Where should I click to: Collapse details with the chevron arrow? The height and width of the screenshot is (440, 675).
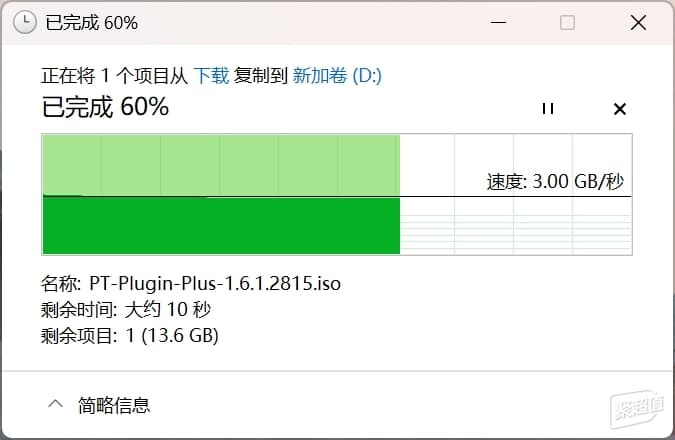point(56,404)
